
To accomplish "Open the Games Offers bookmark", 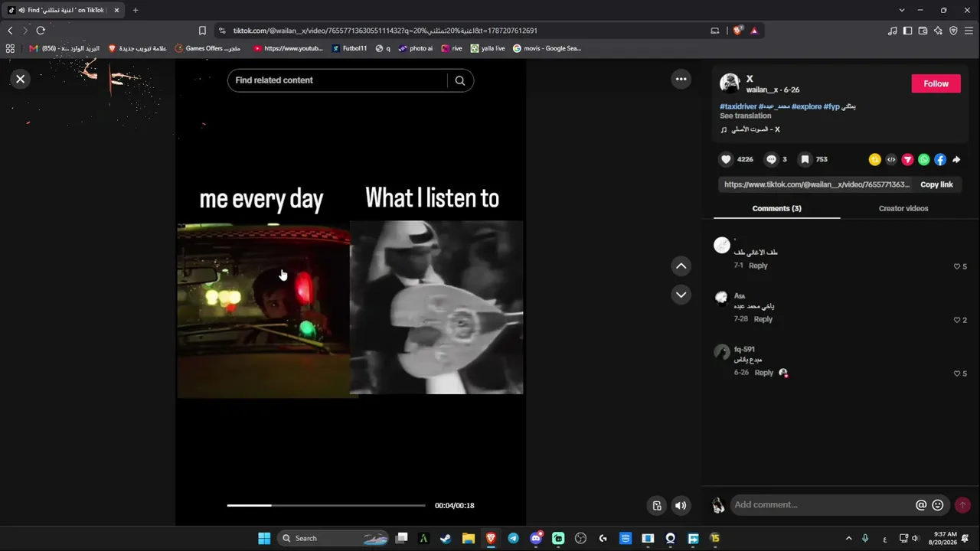I will point(207,48).
